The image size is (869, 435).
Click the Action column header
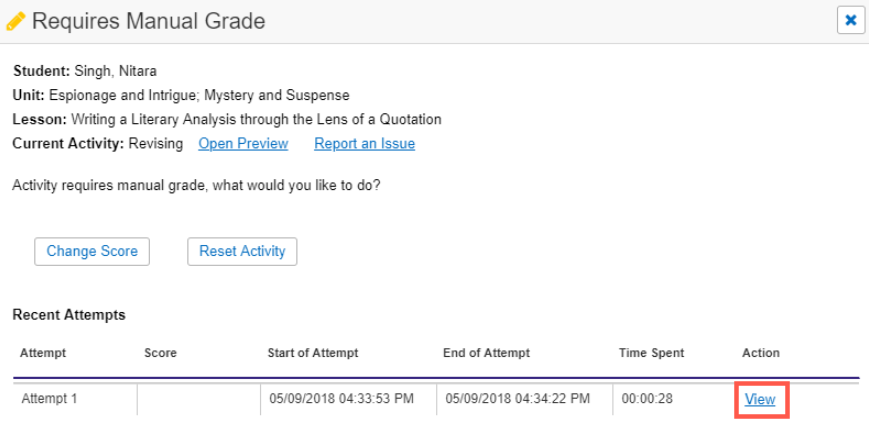coord(761,353)
